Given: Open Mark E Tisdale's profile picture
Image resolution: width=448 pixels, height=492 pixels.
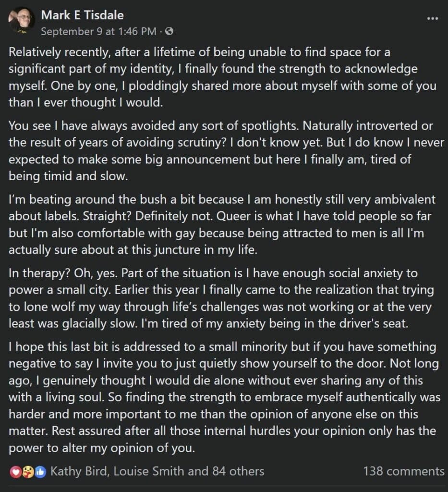Looking at the screenshot, I should pyautogui.click(x=21, y=20).
